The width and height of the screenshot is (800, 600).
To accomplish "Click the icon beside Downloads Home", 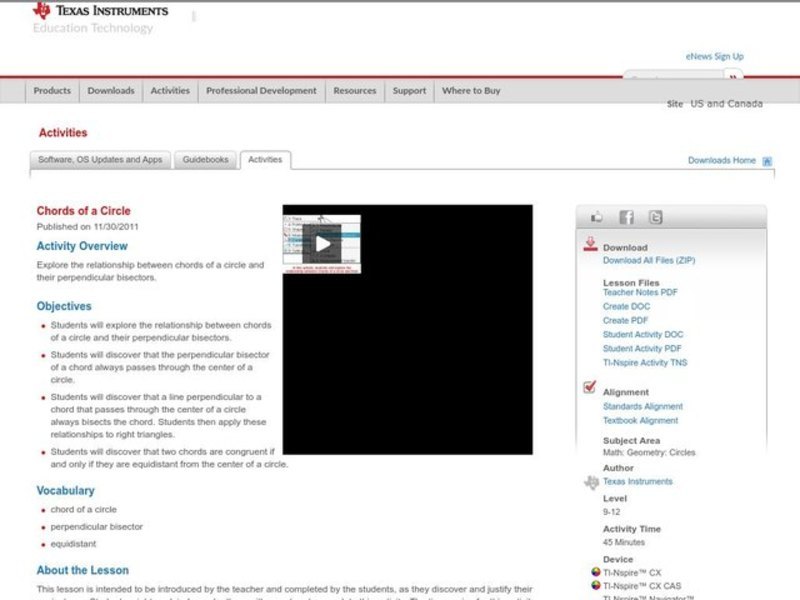I will (x=767, y=161).
